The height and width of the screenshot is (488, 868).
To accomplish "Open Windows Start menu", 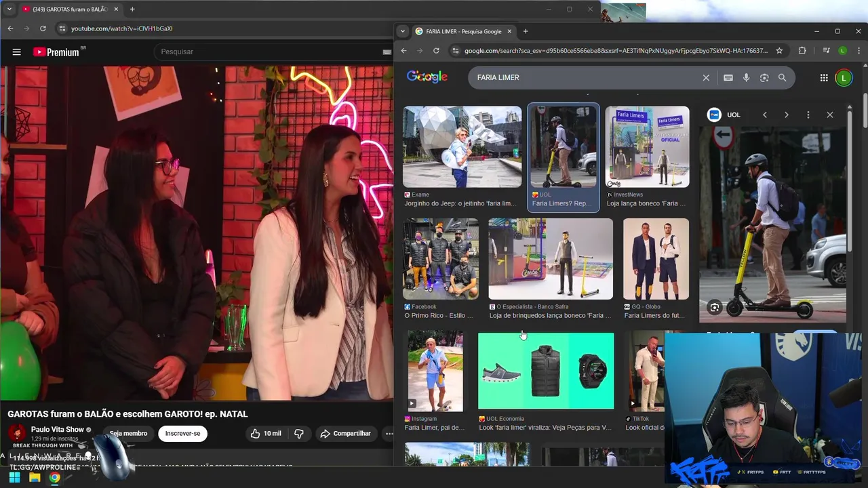I will point(14,478).
